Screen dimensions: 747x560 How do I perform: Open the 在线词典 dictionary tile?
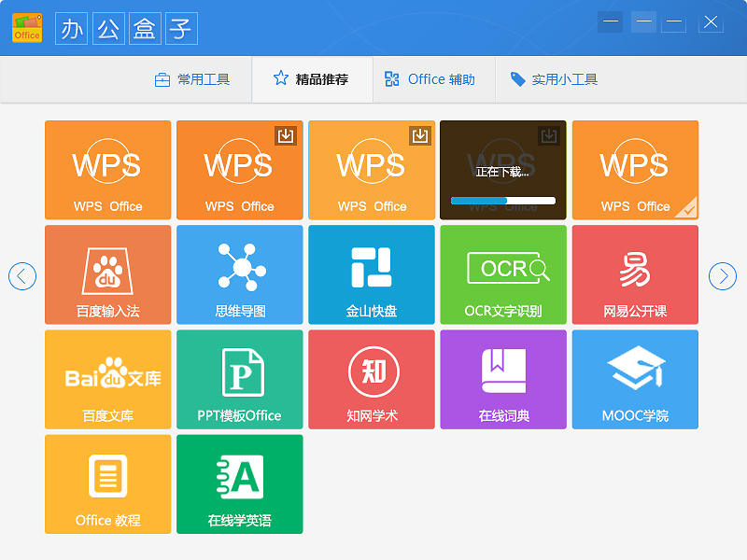coord(503,379)
